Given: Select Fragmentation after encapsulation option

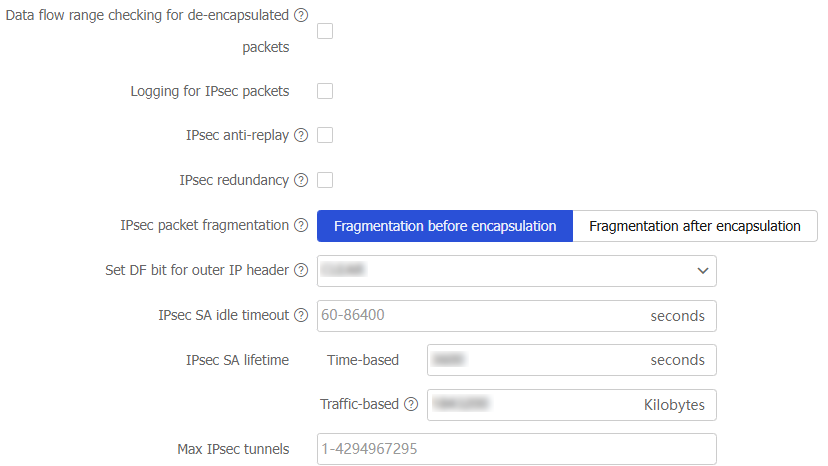Looking at the screenshot, I should coord(695,226).
